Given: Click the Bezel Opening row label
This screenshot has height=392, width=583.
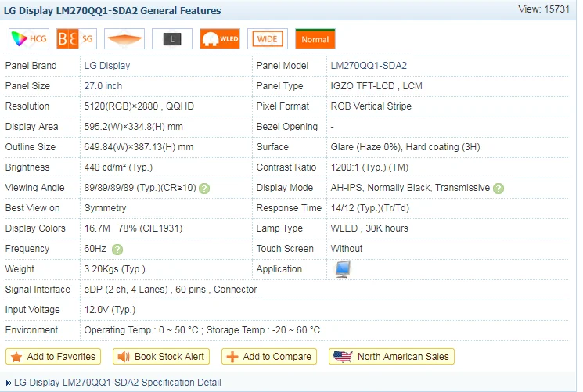Looking at the screenshot, I should [x=287, y=127].
